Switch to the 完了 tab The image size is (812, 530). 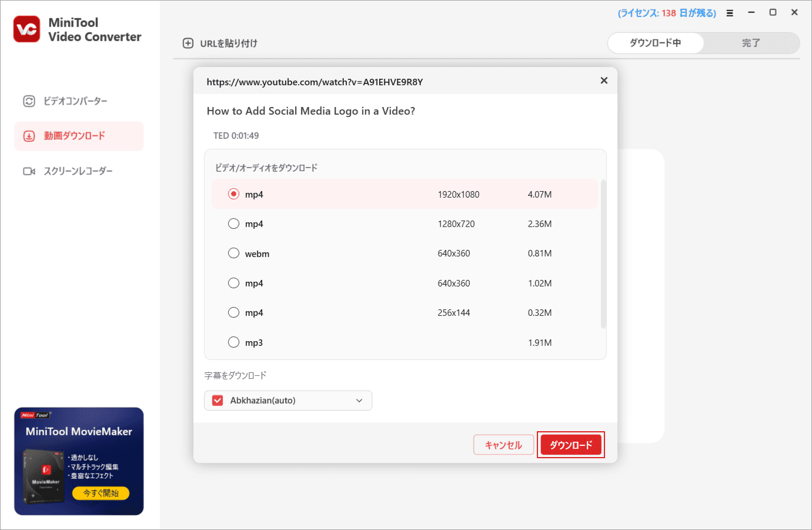[751, 43]
